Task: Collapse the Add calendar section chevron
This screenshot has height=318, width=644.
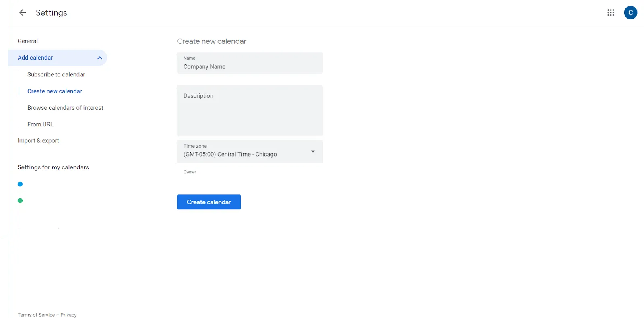Action: click(x=100, y=58)
